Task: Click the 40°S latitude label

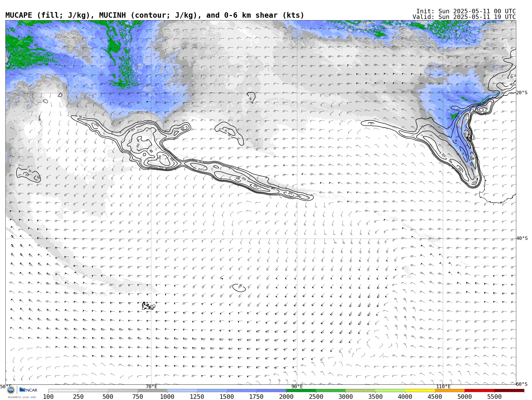Action: point(522,238)
